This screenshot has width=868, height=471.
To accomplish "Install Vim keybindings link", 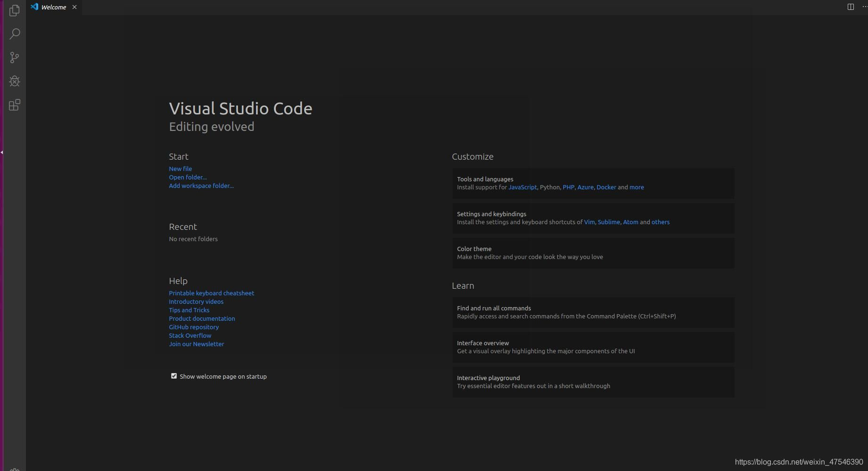I will (589, 222).
